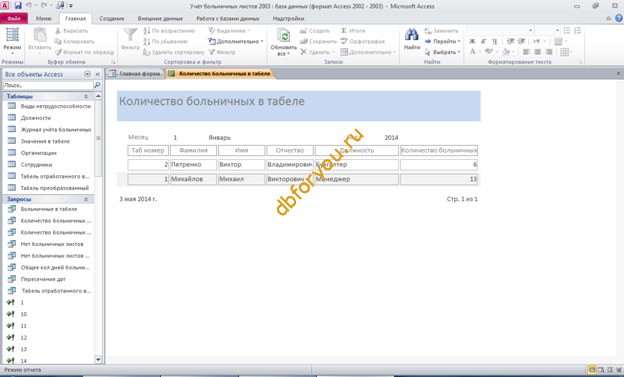Switch to report view in status bar

(592, 370)
